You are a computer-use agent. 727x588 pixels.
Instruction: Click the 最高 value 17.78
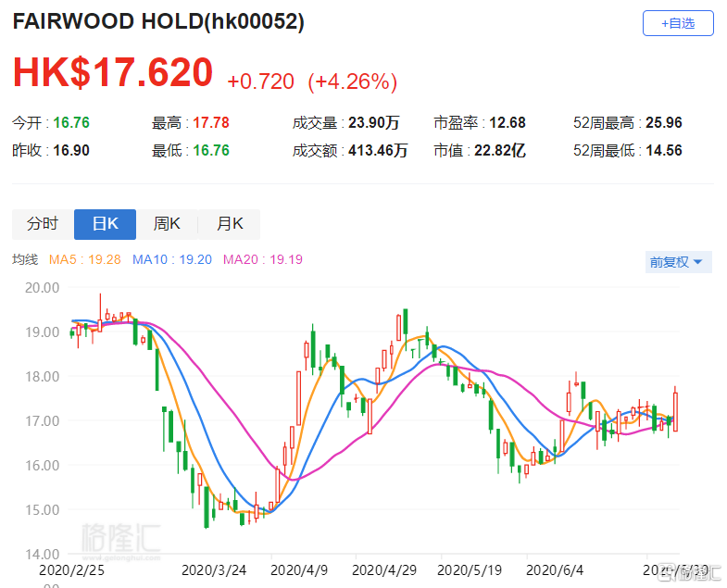(211, 123)
